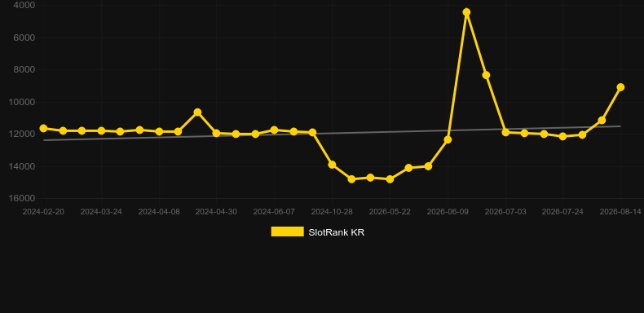Select the first data point at 2024-02-20

pos(43,129)
